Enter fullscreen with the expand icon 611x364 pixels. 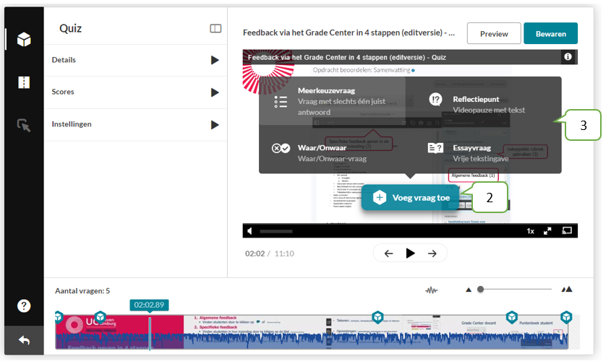[547, 231]
